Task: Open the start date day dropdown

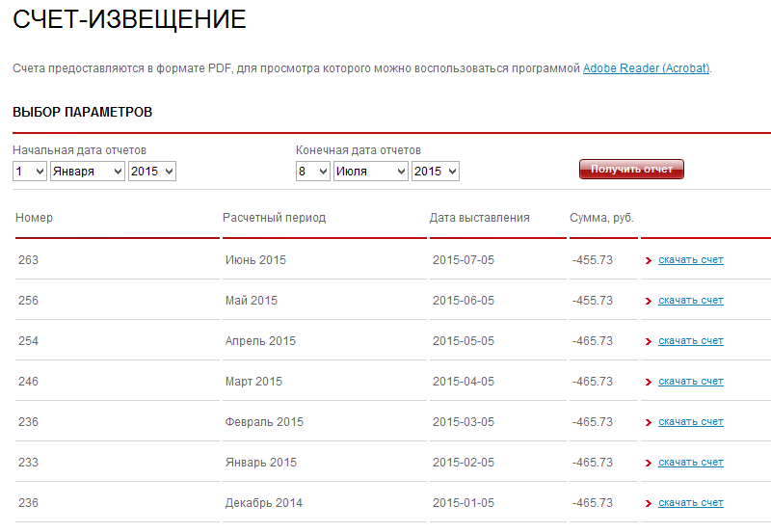Action: [29, 171]
